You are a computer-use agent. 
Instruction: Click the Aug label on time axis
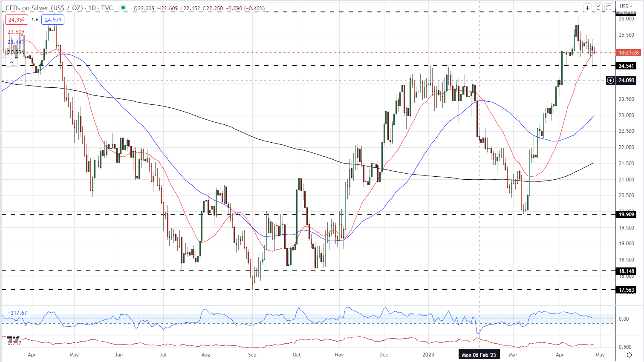pos(206,355)
